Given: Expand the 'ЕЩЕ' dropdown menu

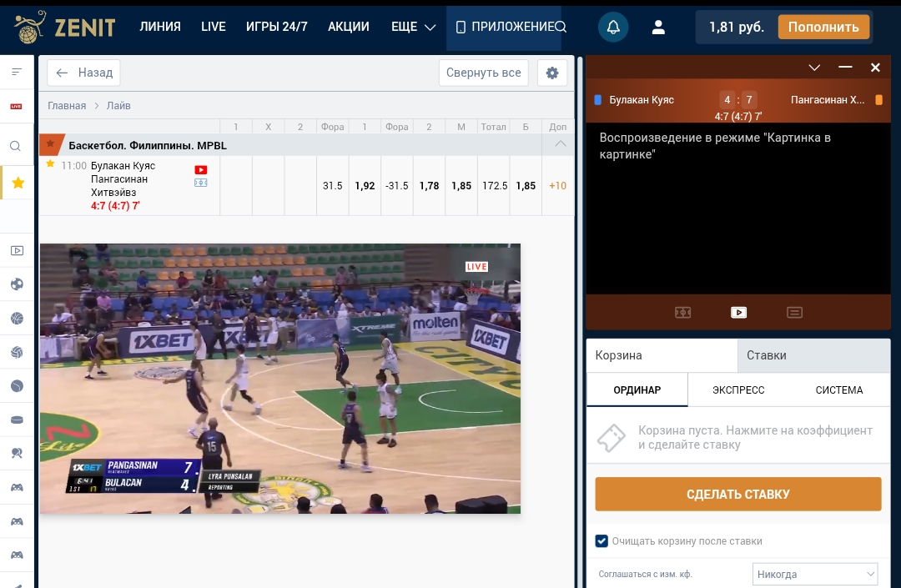Looking at the screenshot, I should [413, 27].
